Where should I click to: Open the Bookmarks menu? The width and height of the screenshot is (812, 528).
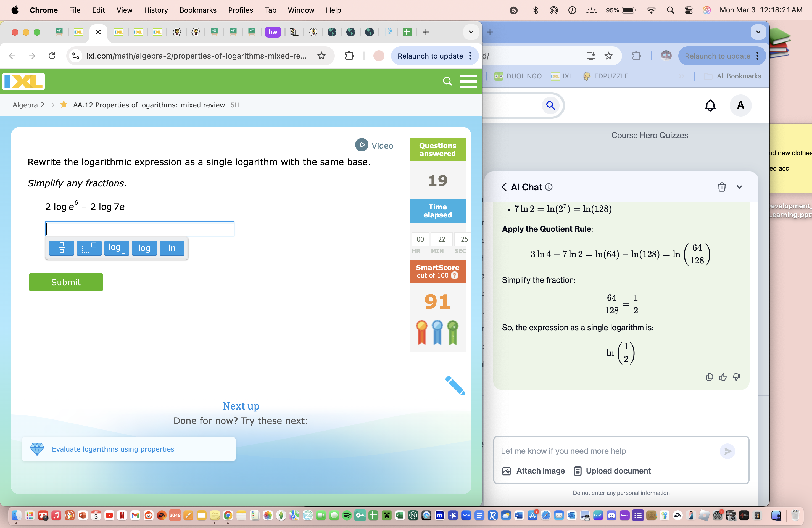point(198,10)
